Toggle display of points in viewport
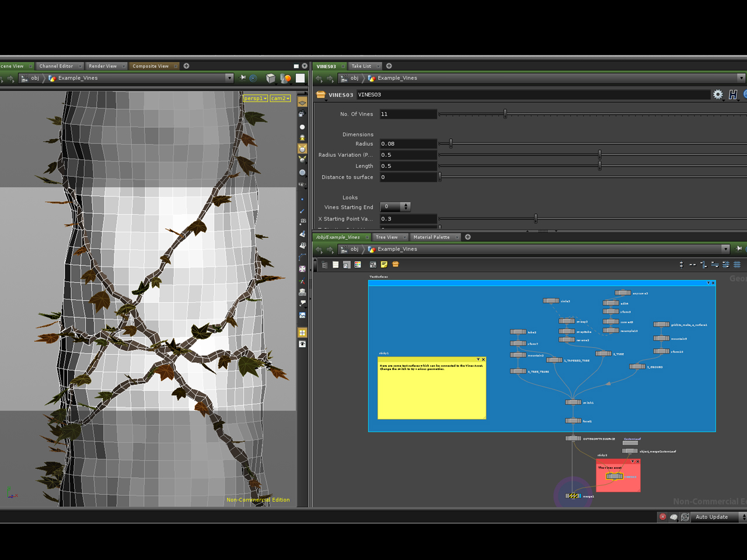Screen dimensions: 747x560 click(302, 199)
